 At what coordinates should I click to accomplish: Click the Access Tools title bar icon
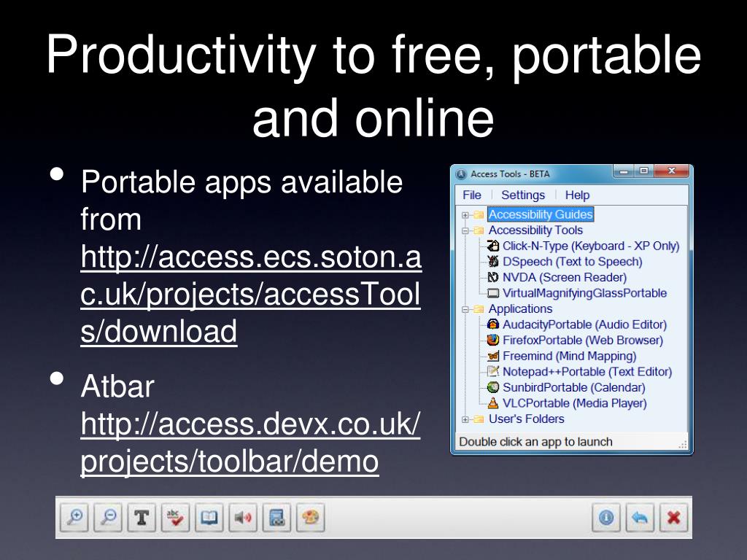tap(461, 174)
